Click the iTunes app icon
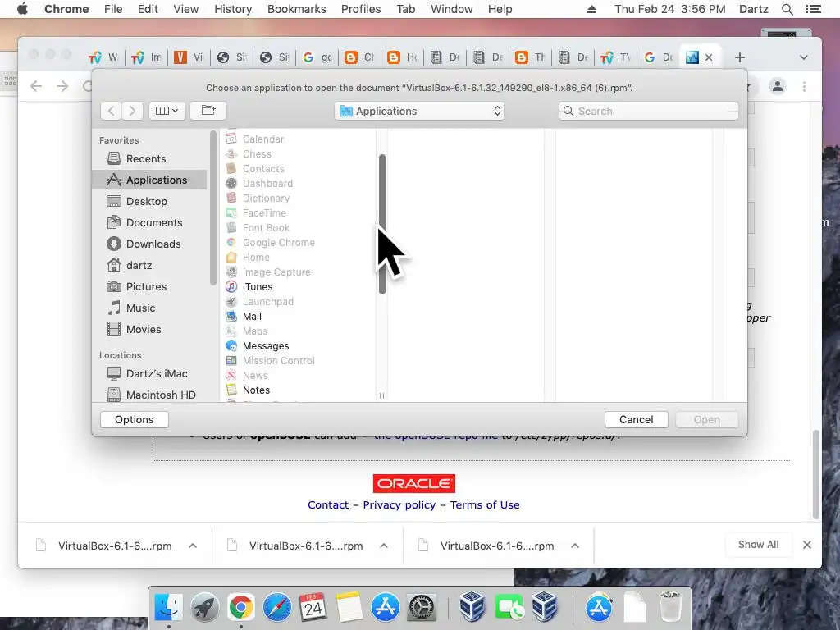The image size is (840, 630). (x=231, y=286)
